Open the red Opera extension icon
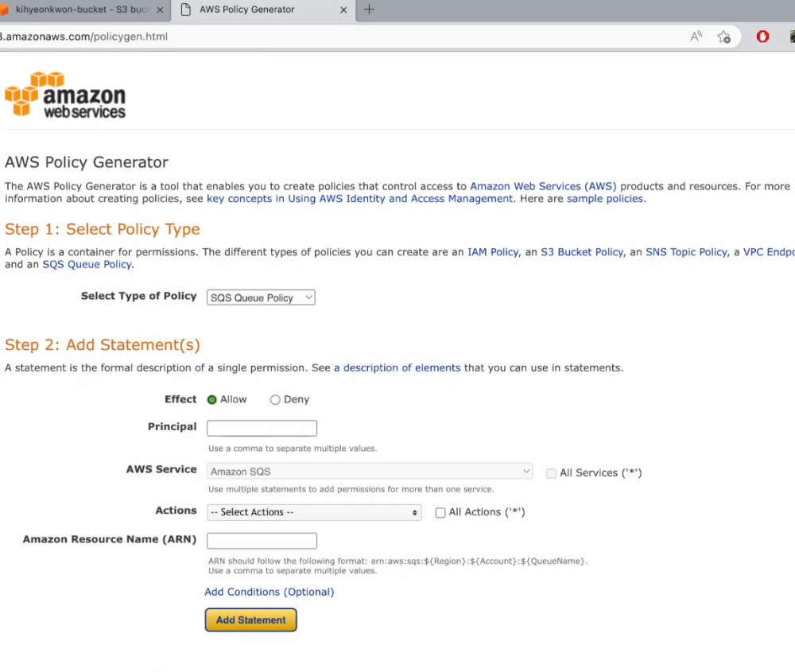 click(x=762, y=37)
